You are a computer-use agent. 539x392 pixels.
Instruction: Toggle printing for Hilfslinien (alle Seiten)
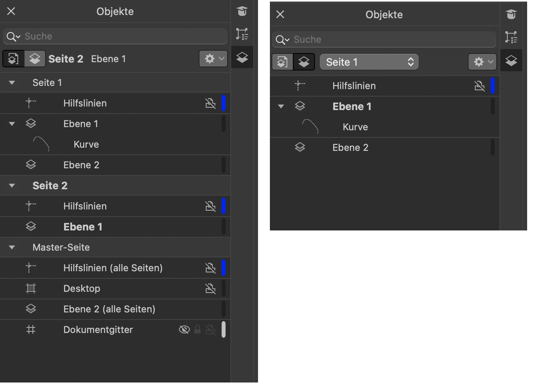[211, 268]
